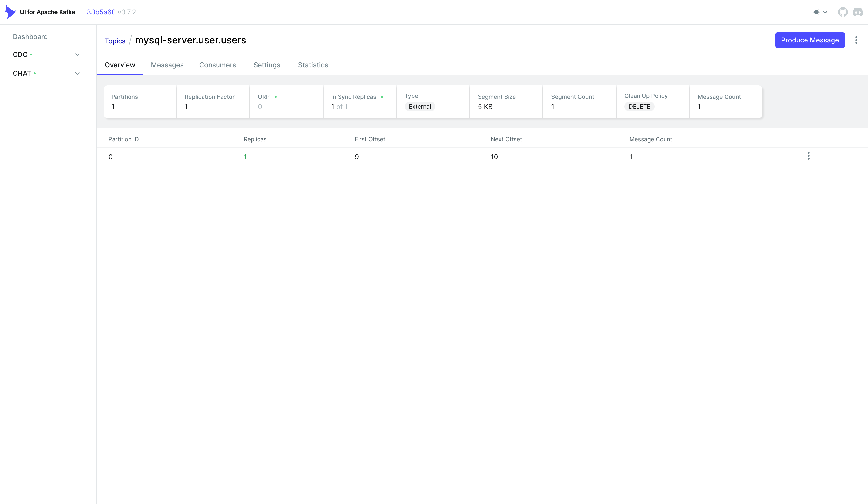Open partition 0 row kebab menu
The height and width of the screenshot is (504, 868).
808,156
